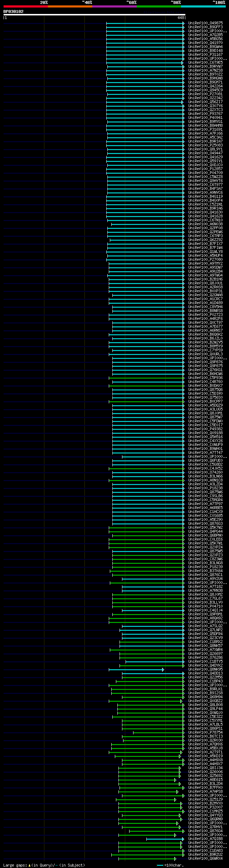
Task: Open hit UniRef100_Q41970
Action: (205, 43)
